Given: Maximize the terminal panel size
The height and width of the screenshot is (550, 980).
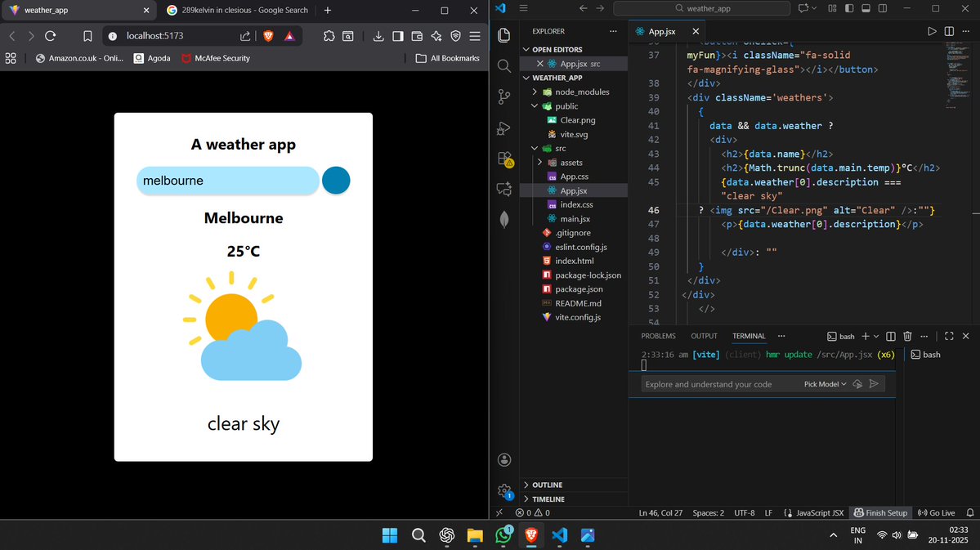Looking at the screenshot, I should (949, 336).
